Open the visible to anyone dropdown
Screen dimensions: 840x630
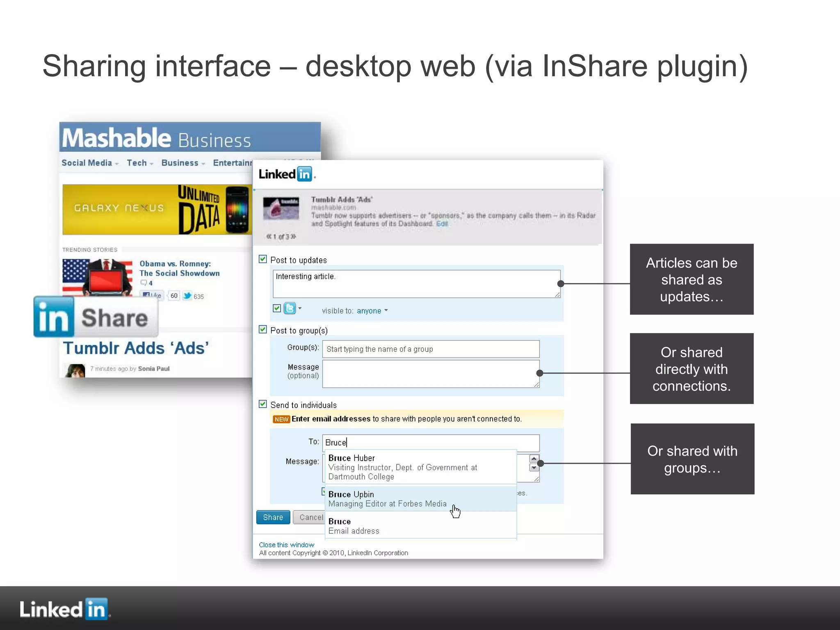click(x=372, y=311)
